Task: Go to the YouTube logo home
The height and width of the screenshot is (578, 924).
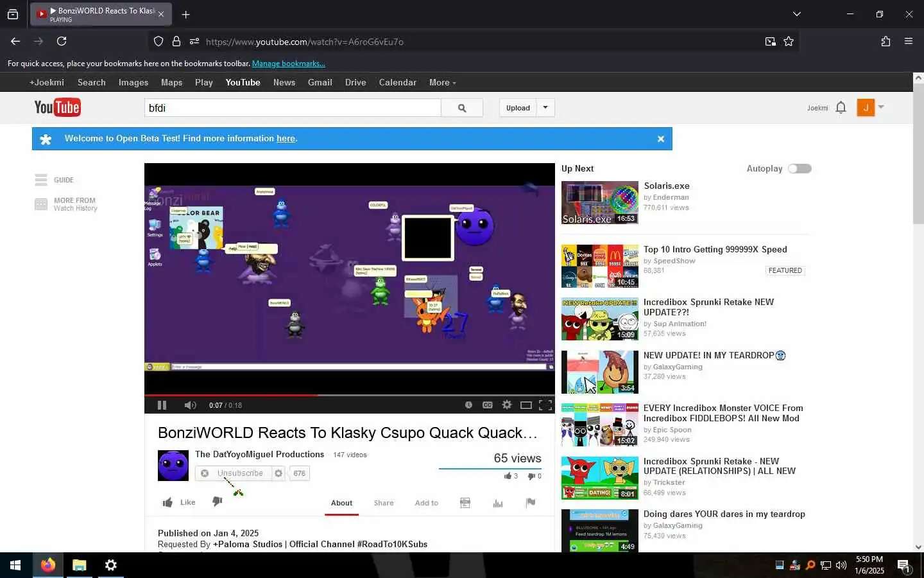Action: (57, 107)
